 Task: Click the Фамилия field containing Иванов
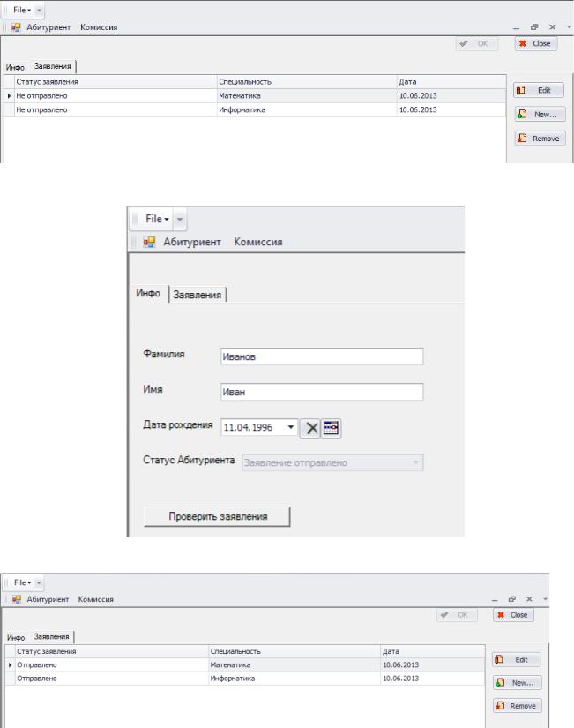coord(322,356)
